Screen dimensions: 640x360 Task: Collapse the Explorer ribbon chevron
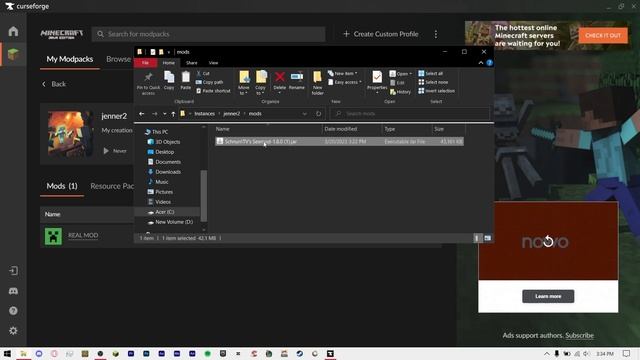click(481, 63)
